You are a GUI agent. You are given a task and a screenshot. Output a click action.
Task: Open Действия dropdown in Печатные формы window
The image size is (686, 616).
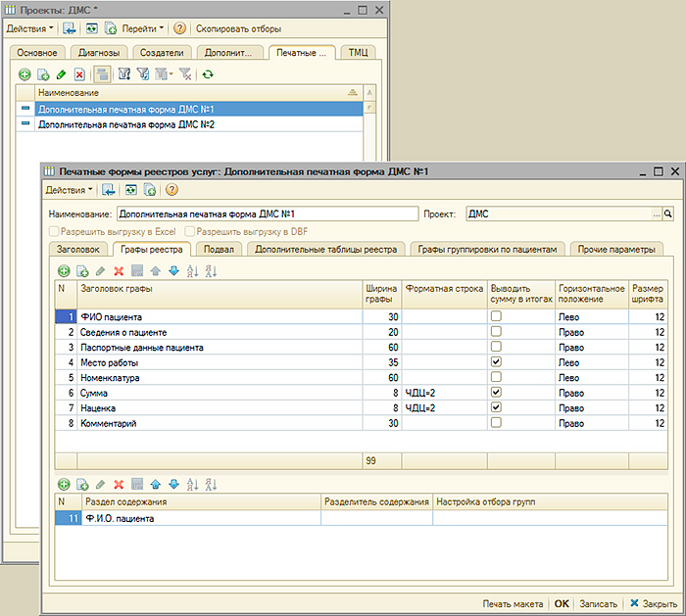[70, 189]
